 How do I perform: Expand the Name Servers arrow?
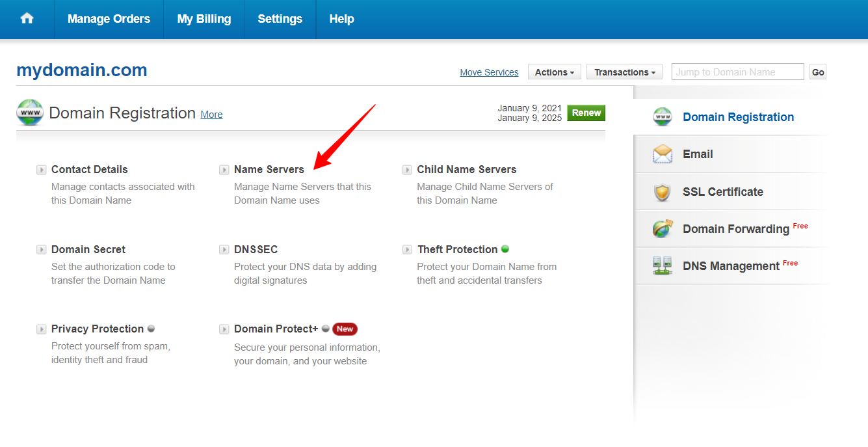224,170
